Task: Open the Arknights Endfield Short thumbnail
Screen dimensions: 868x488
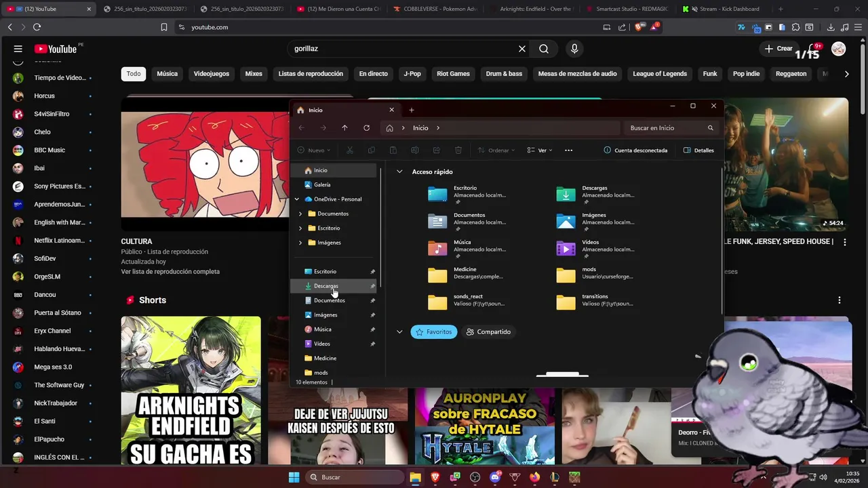Action: tap(191, 390)
